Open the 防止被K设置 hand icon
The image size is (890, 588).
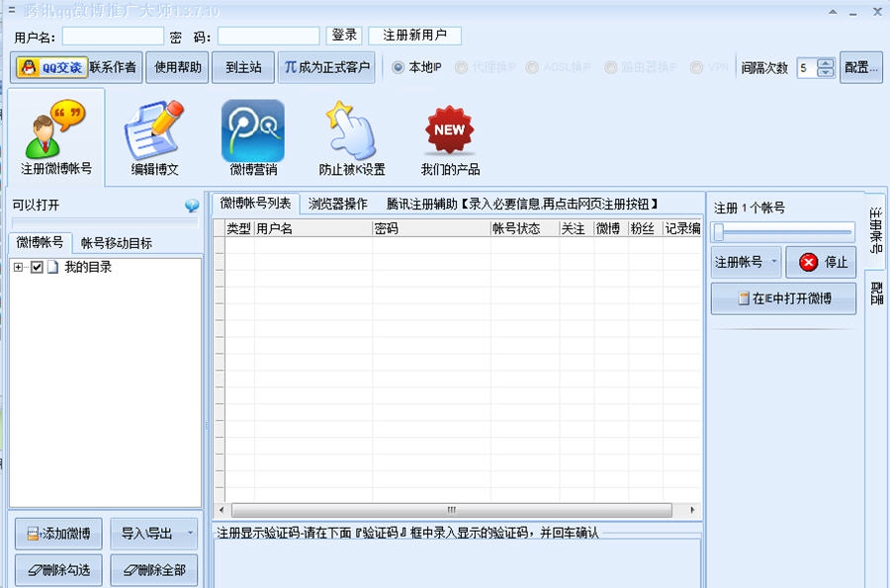351,129
